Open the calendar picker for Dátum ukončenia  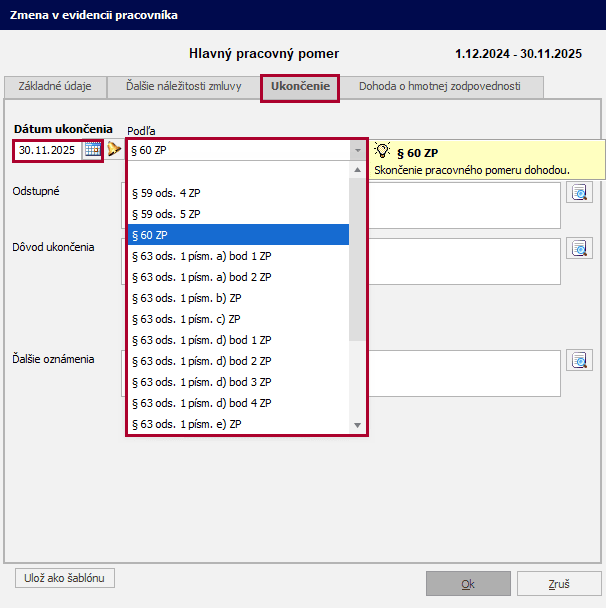tap(92, 150)
